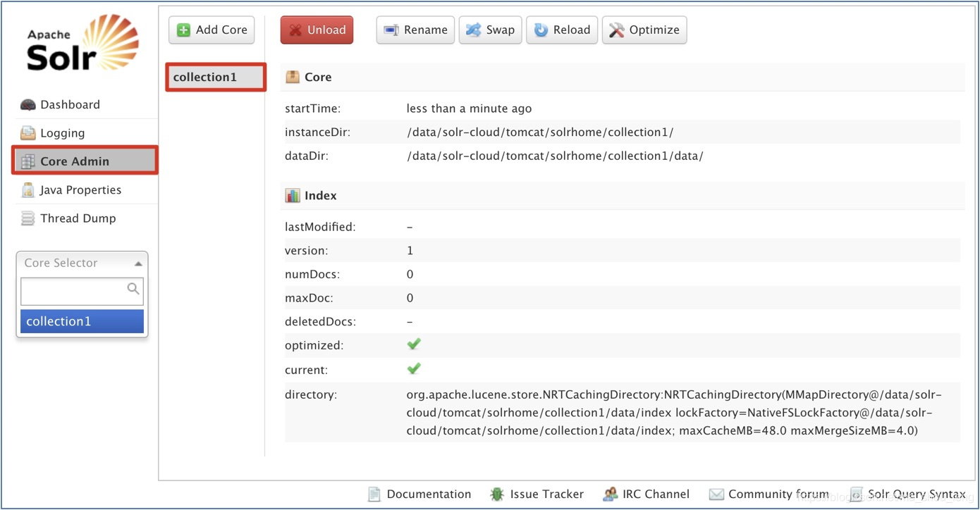The width and height of the screenshot is (980, 510).
Task: Open the IRC Channel link
Action: [656, 495]
